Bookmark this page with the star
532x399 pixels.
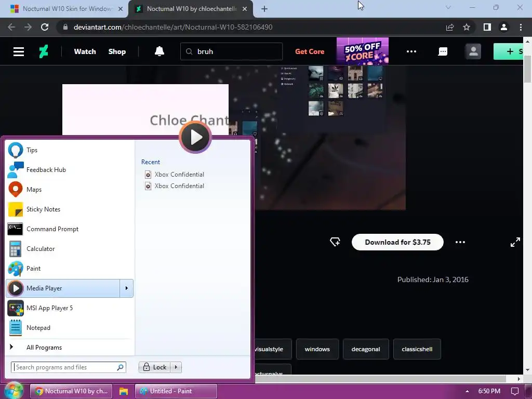(467, 27)
